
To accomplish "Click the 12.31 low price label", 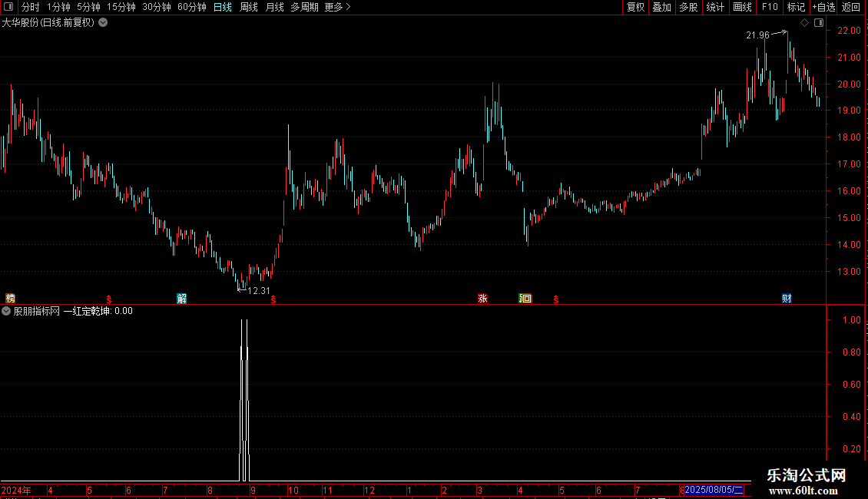I will (x=259, y=291).
